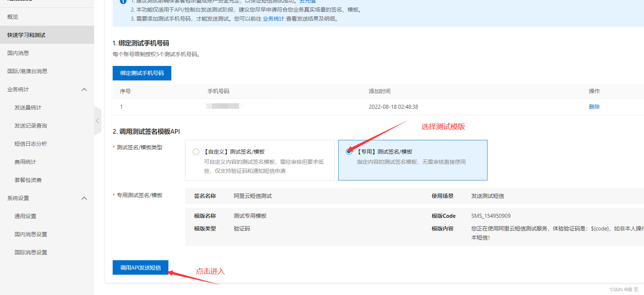This screenshot has width=644, height=295.
Task: Follow the 业务统计 link in the notice
Action: tap(273, 19)
